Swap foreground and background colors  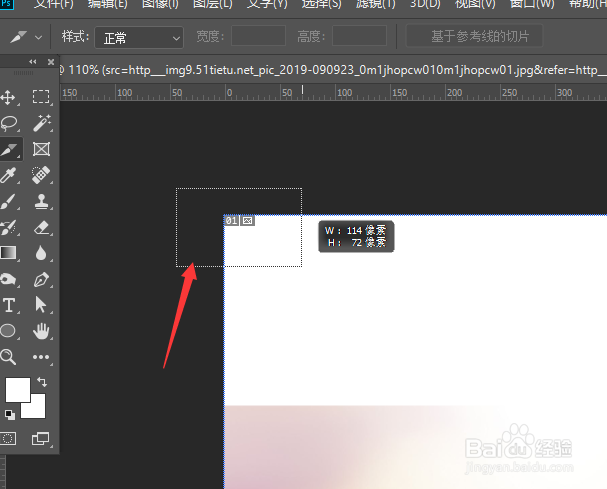[x=42, y=382]
